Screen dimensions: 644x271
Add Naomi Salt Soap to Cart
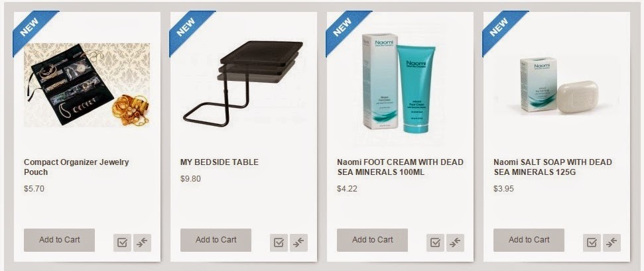pos(529,241)
